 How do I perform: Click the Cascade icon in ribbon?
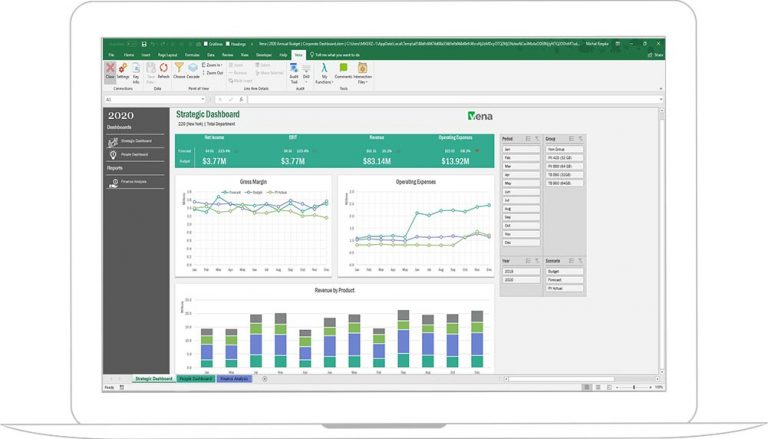click(192, 68)
